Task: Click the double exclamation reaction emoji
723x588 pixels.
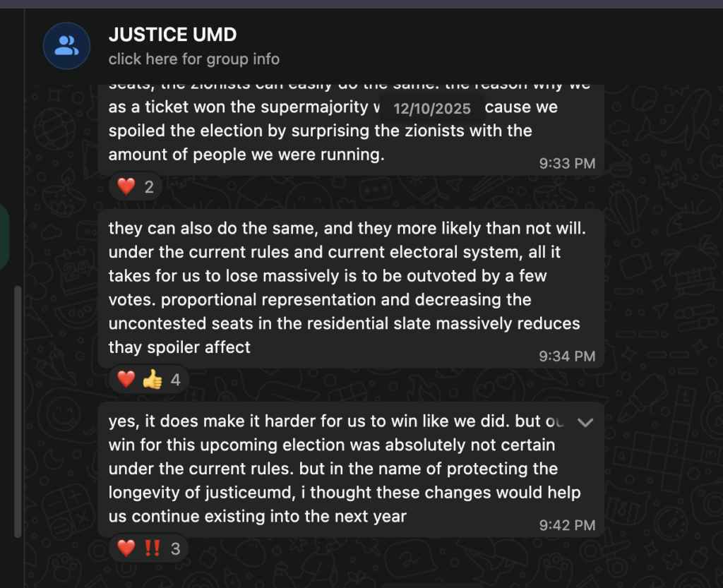Action: [x=152, y=548]
